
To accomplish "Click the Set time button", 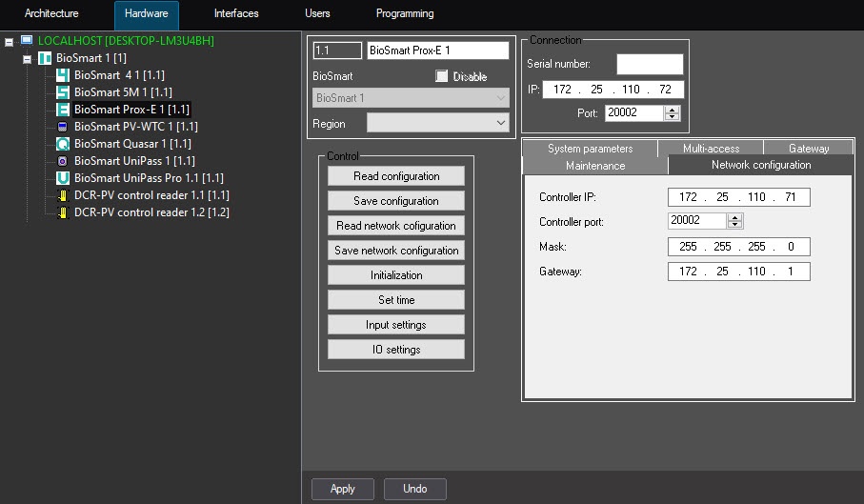I will coord(396,300).
